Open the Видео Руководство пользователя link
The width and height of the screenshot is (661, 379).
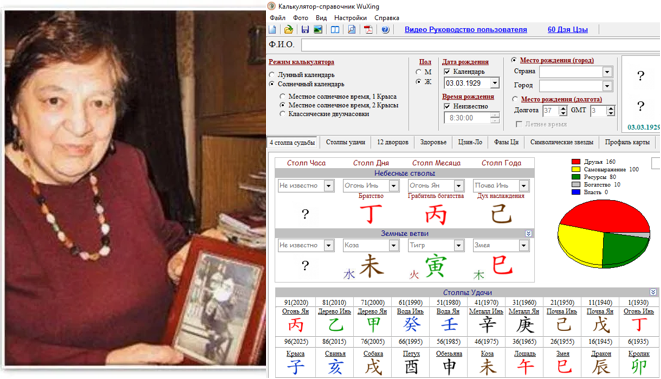pyautogui.click(x=466, y=30)
